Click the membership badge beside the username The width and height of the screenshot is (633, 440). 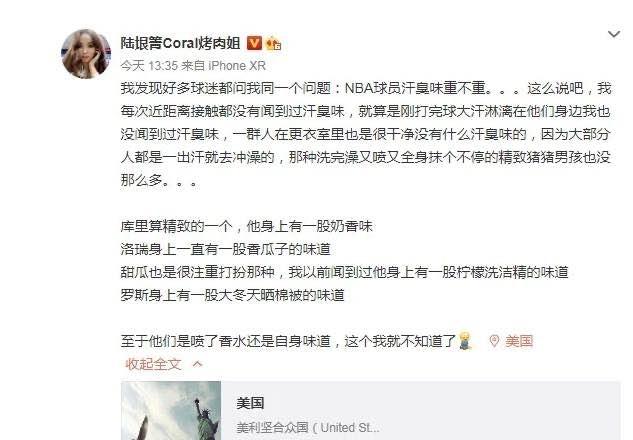click(x=273, y=43)
